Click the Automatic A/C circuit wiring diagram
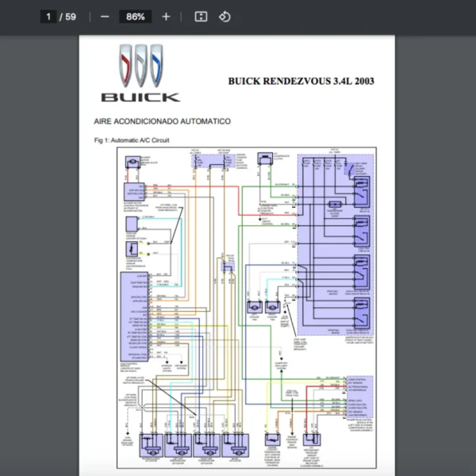This screenshot has height=476, width=476. tap(247, 308)
